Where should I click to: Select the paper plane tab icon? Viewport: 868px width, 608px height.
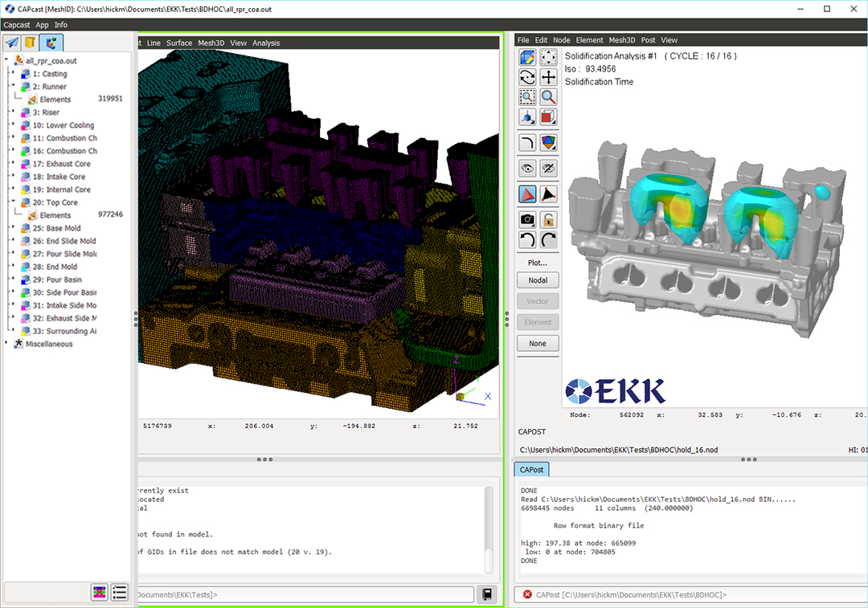coord(12,43)
